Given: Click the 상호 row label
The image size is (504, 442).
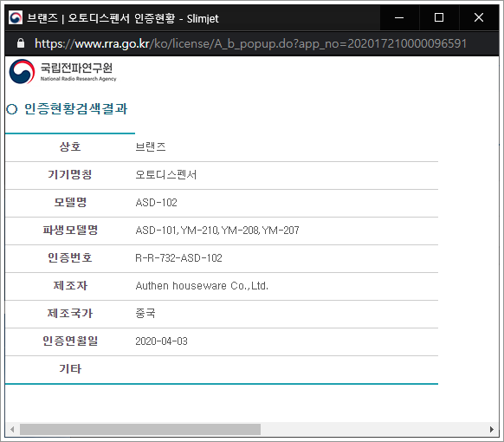Looking at the screenshot, I should (70, 147).
